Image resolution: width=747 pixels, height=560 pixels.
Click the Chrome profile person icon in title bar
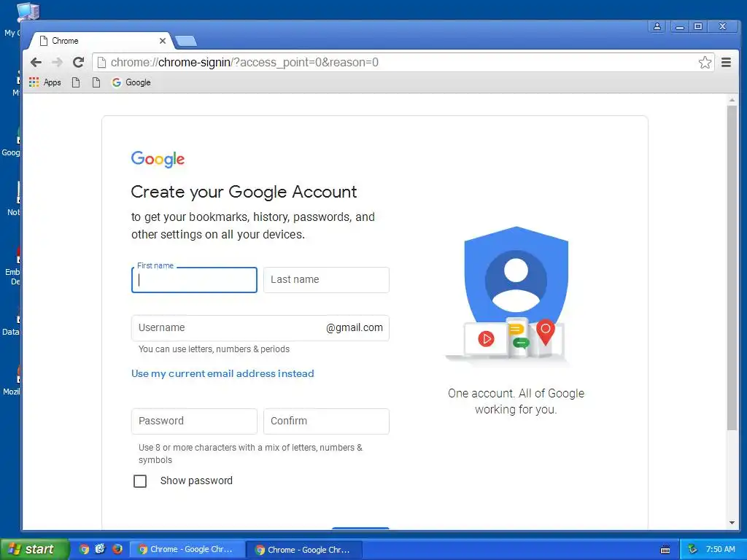(657, 27)
